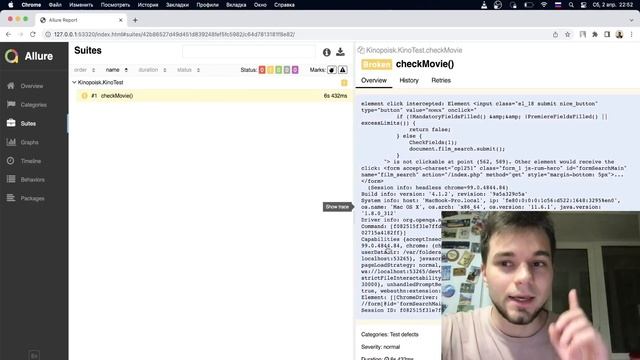Click the share page icon in address bar
640x360 pixels.
[555, 35]
